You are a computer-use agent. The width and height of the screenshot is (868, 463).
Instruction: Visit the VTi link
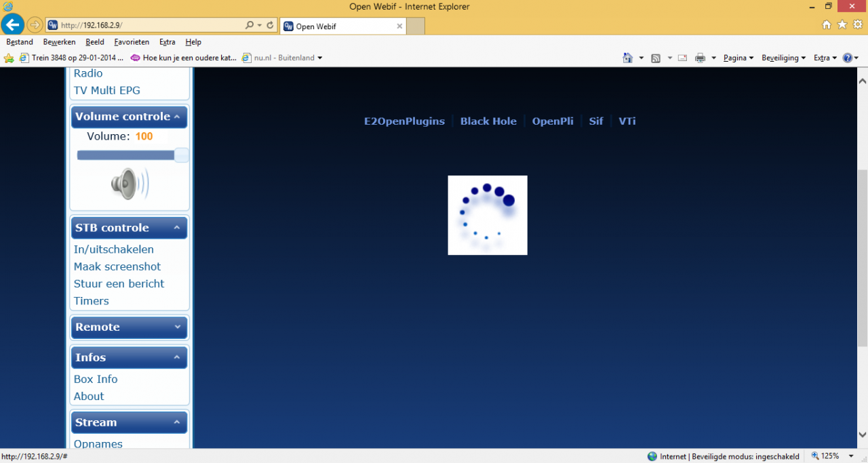pyautogui.click(x=627, y=121)
